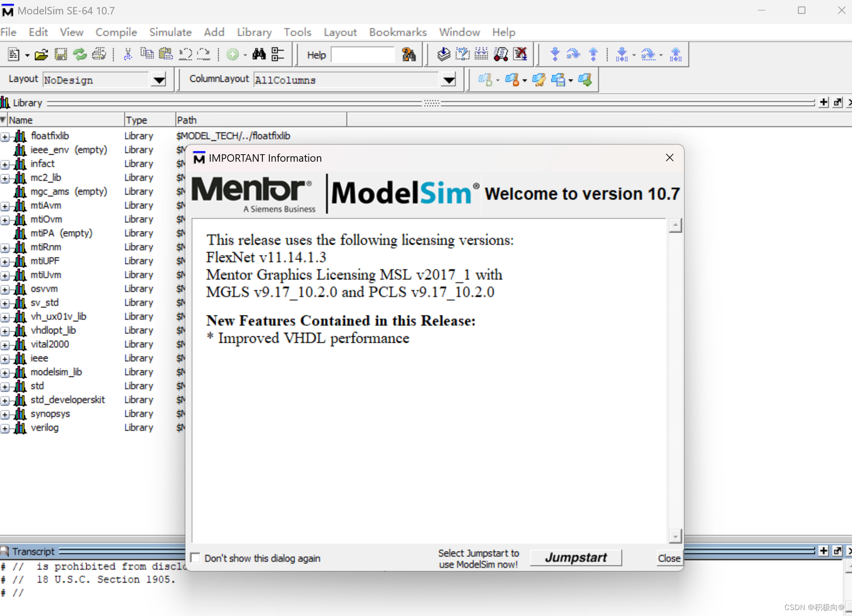Open the Layout NoDesign dropdown arrow
This screenshot has height=616, width=852.
159,80
